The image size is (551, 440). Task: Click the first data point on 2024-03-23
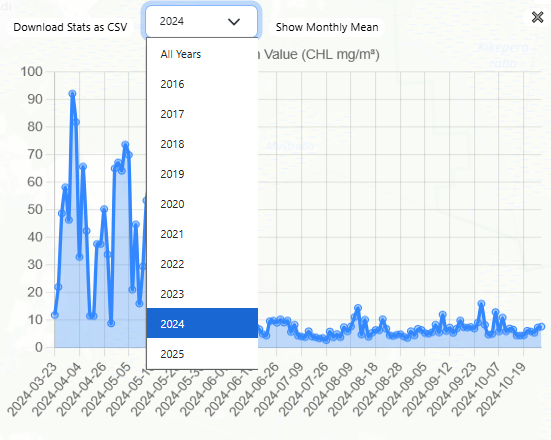54,315
